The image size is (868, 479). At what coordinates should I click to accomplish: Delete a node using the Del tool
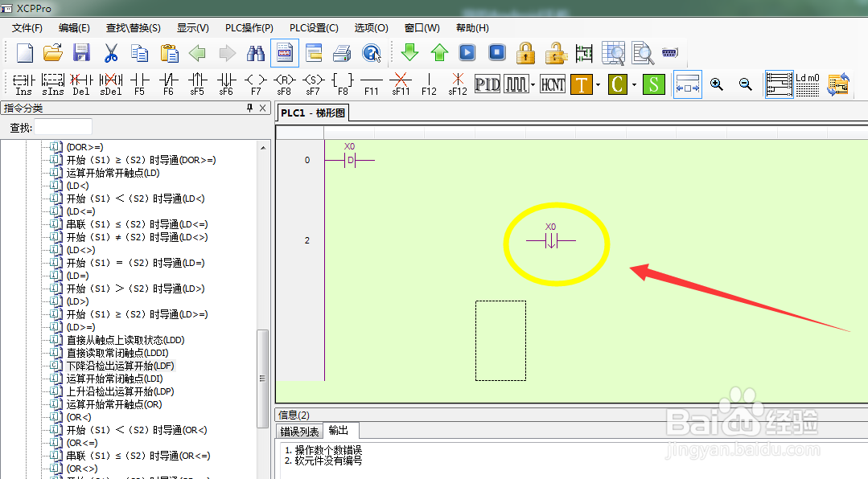tap(81, 84)
